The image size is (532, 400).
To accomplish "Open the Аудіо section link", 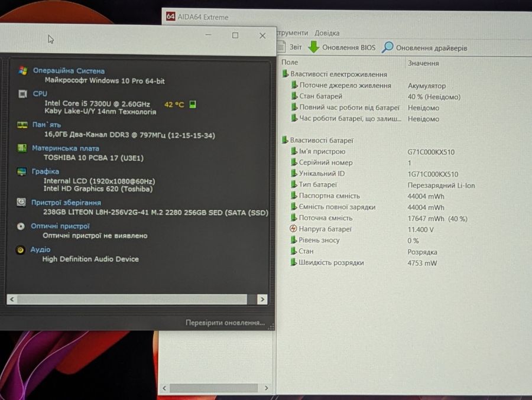I will click(x=40, y=249).
